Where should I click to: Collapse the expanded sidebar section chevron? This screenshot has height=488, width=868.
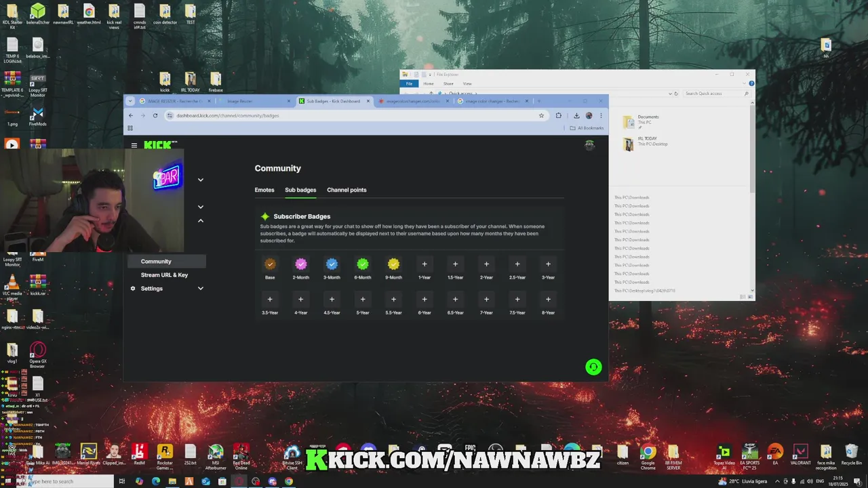click(x=200, y=220)
